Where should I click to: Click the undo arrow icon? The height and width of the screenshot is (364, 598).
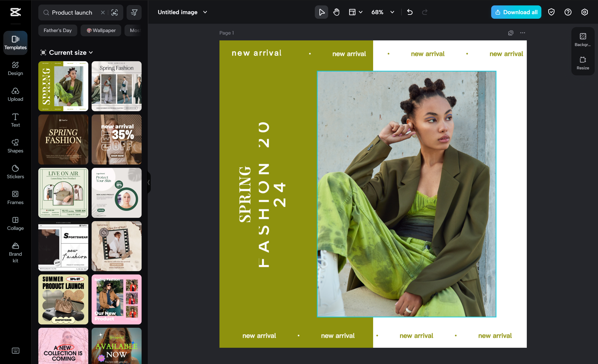pyautogui.click(x=410, y=12)
